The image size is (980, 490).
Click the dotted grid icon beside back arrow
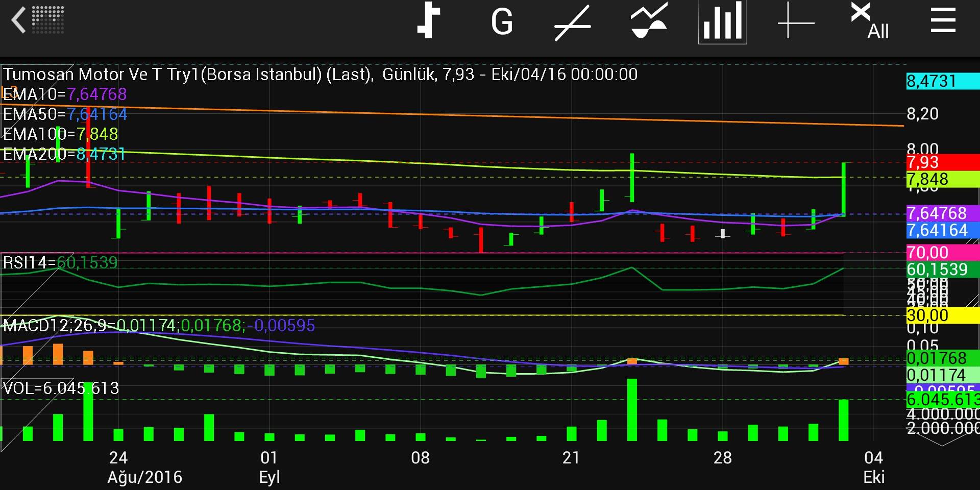(48, 20)
